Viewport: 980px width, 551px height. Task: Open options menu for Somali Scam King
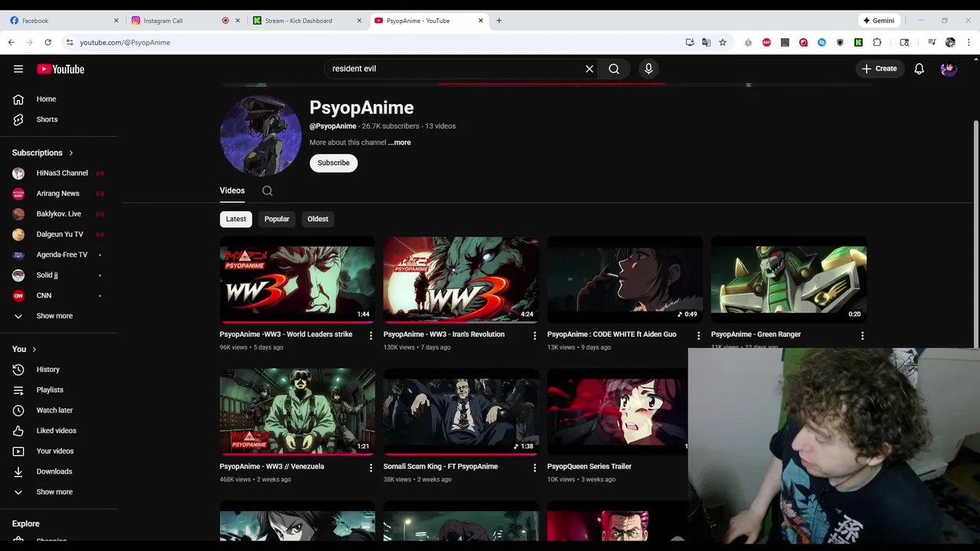(x=535, y=467)
